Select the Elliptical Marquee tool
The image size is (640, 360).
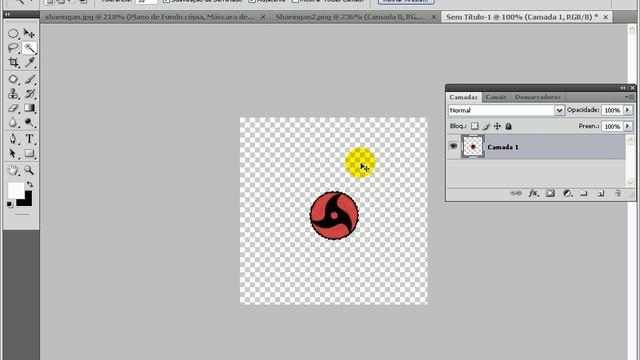click(x=13, y=33)
